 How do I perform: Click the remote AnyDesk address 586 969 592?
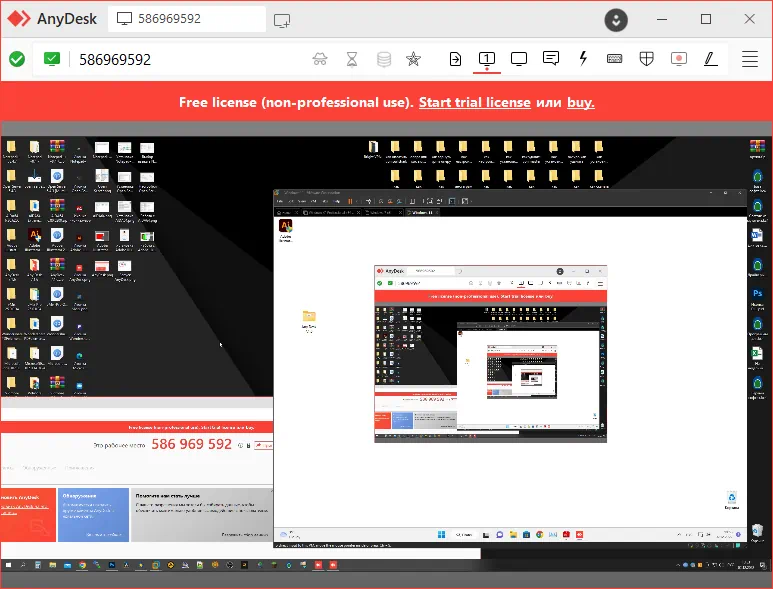(191, 444)
